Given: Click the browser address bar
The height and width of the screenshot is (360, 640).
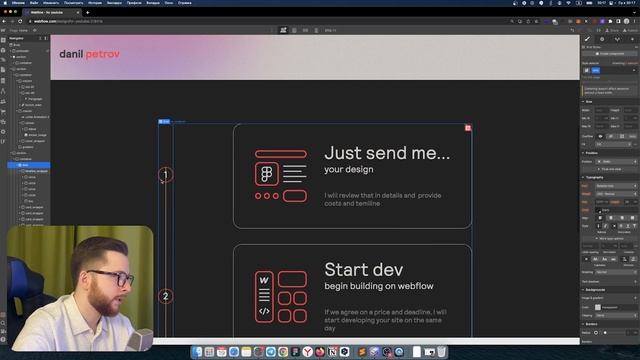Looking at the screenshot, I should tap(265, 21).
